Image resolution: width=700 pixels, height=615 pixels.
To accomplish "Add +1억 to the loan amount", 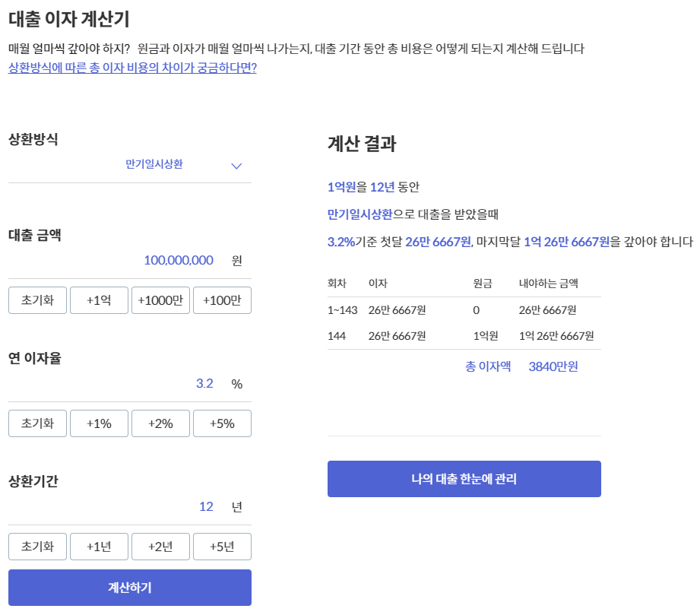I will click(x=99, y=300).
